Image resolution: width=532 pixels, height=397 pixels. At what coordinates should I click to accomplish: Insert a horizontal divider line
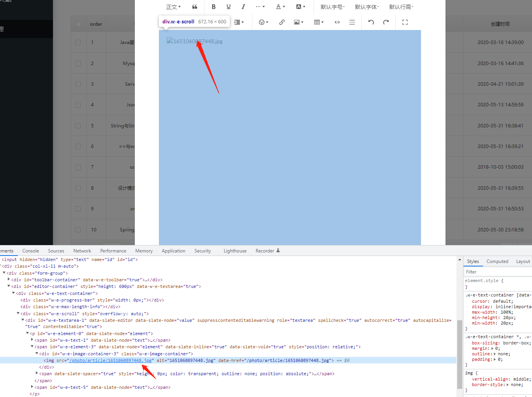click(352, 22)
